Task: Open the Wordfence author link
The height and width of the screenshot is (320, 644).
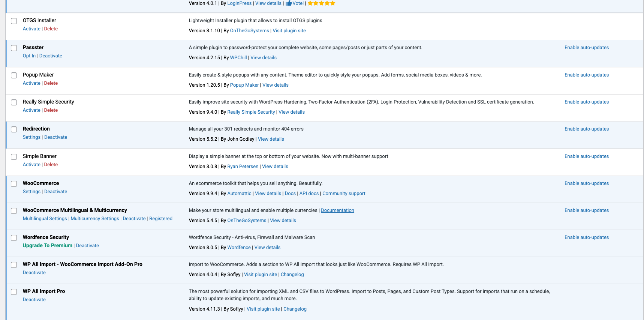Action: (239, 248)
